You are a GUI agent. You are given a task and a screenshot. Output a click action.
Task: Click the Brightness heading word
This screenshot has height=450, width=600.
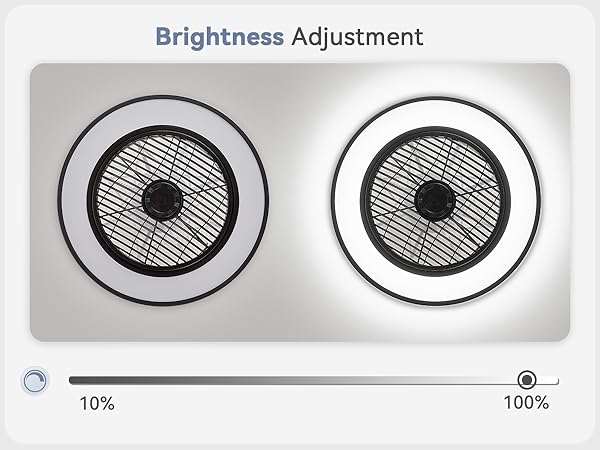220,37
